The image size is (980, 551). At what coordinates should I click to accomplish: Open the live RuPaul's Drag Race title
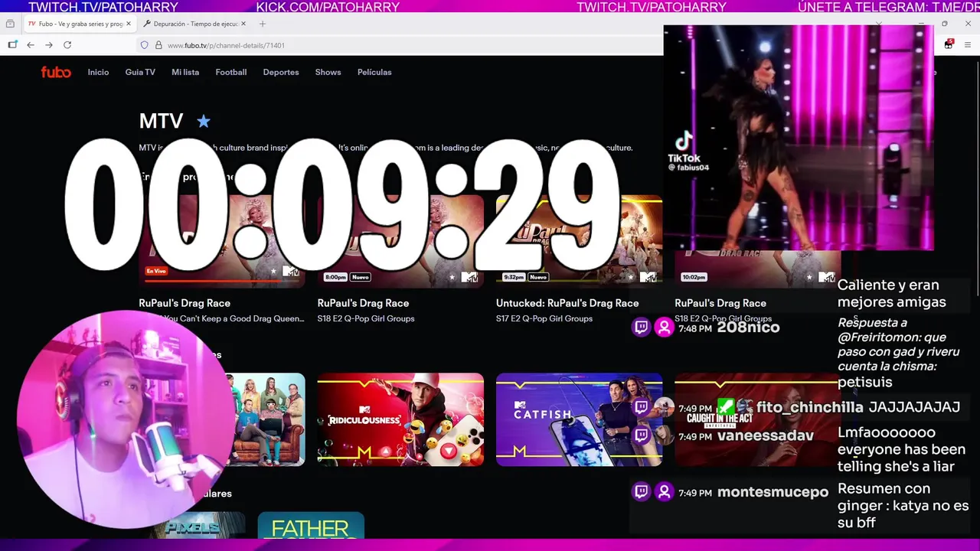(185, 303)
